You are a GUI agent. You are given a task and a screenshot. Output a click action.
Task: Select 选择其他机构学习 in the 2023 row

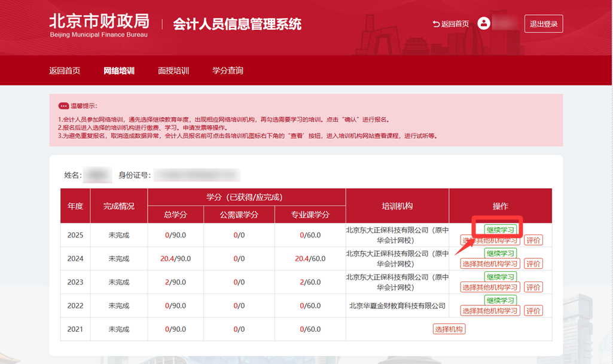[490, 287]
